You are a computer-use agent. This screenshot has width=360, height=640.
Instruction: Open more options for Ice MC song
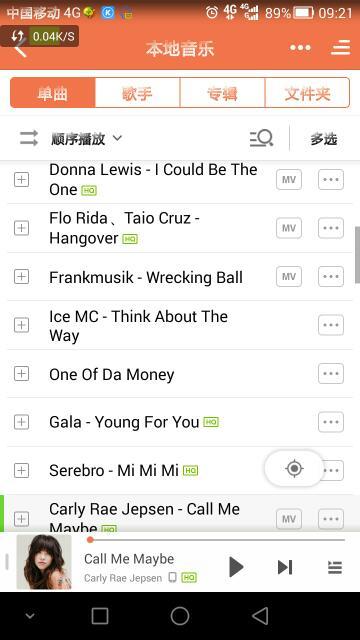click(x=331, y=325)
